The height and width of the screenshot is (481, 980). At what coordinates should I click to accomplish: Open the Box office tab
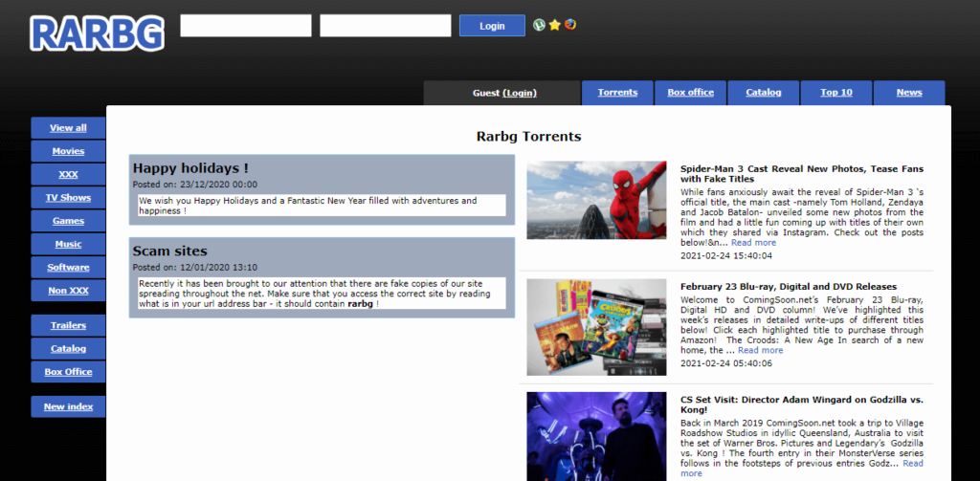(x=691, y=93)
